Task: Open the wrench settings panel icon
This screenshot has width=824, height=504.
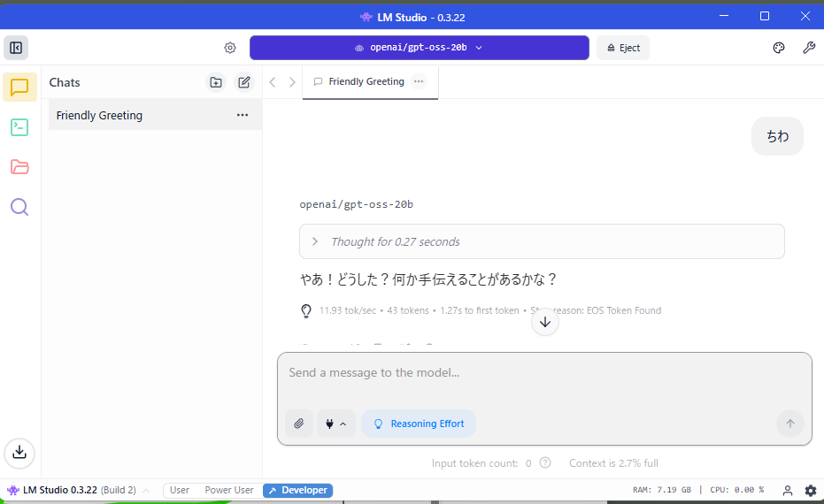Action: pos(809,48)
